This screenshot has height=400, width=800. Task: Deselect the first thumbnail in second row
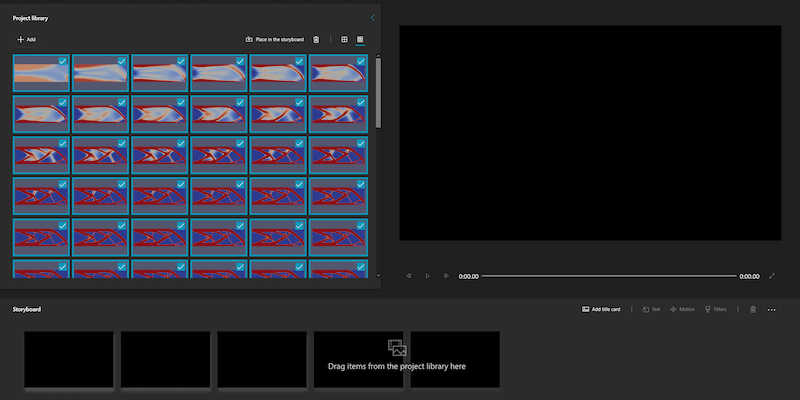[x=63, y=102]
